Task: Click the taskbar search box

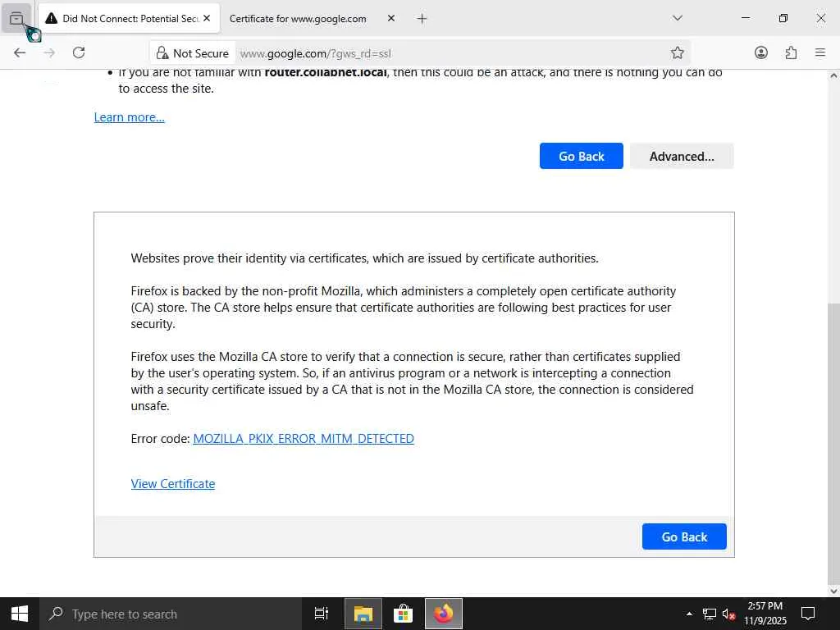Action: 171,614
